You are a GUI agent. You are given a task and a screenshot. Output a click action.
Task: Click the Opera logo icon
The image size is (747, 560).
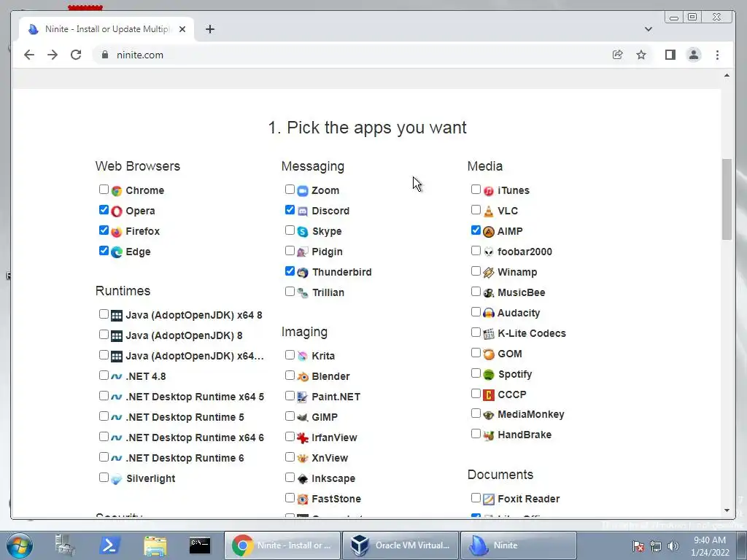(117, 211)
